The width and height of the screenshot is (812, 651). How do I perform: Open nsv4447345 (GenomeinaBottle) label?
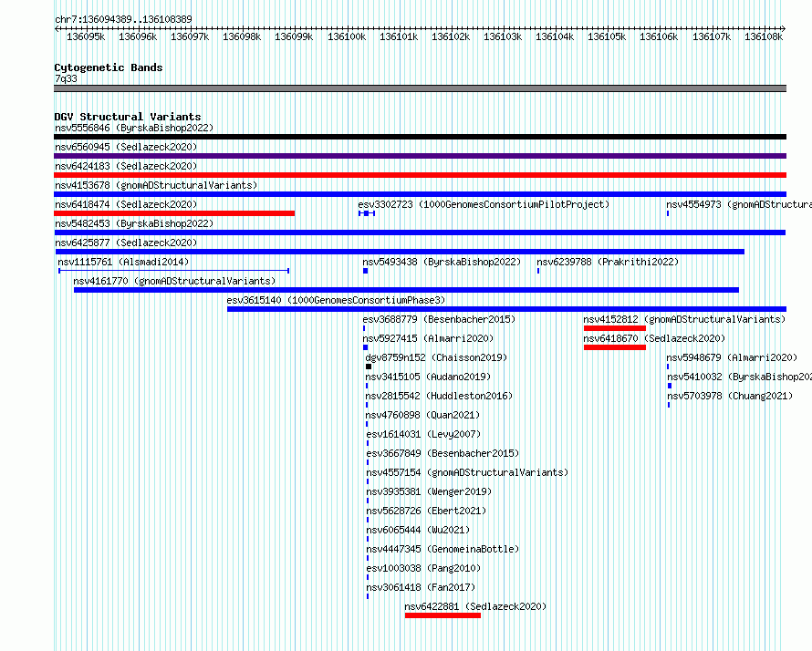click(x=442, y=549)
